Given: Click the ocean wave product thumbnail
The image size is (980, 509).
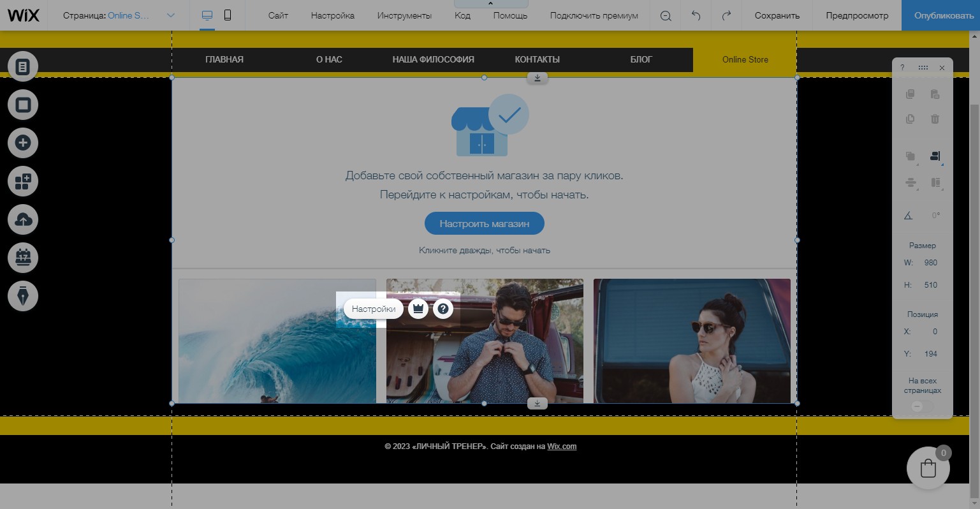Looking at the screenshot, I should [277, 341].
